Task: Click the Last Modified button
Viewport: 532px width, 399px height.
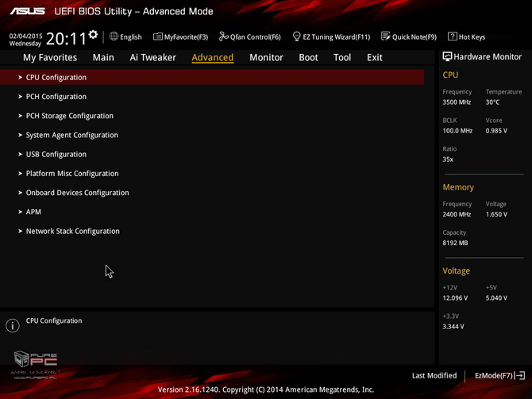Action: click(x=434, y=375)
